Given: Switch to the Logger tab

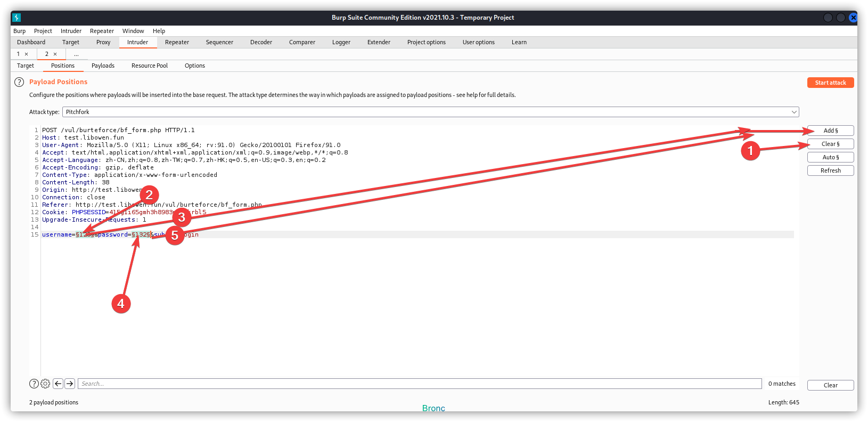Looking at the screenshot, I should [341, 42].
